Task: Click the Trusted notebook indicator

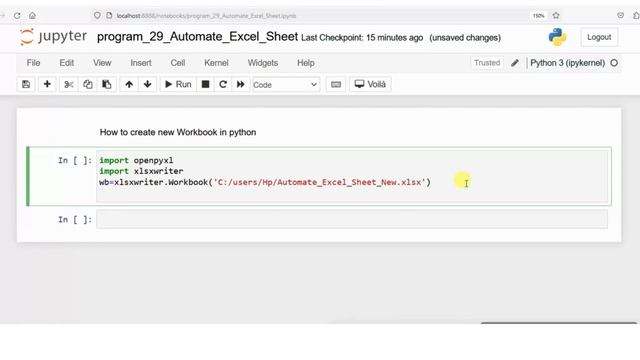Action: pos(487,63)
